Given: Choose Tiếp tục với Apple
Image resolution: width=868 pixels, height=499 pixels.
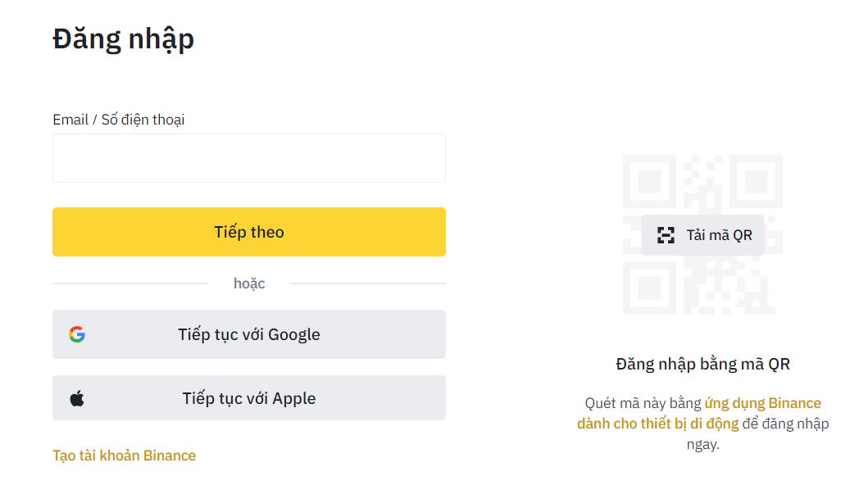Looking at the screenshot, I should pyautogui.click(x=249, y=398).
